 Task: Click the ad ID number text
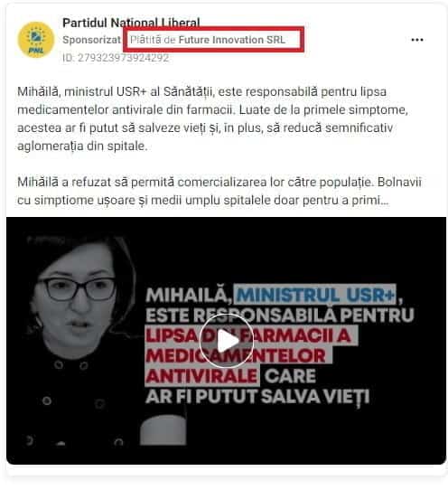pos(116,58)
